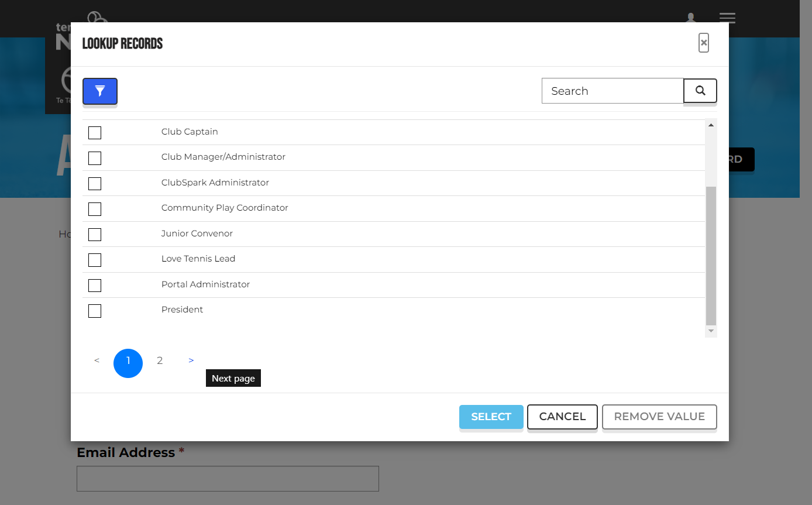The image size is (812, 505).
Task: Select the Portal Administrator row text
Action: pyautogui.click(x=205, y=284)
